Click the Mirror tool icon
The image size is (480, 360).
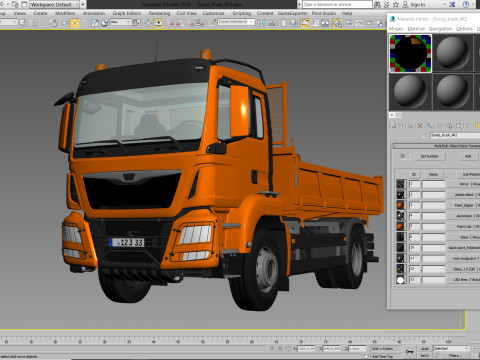tap(262, 23)
